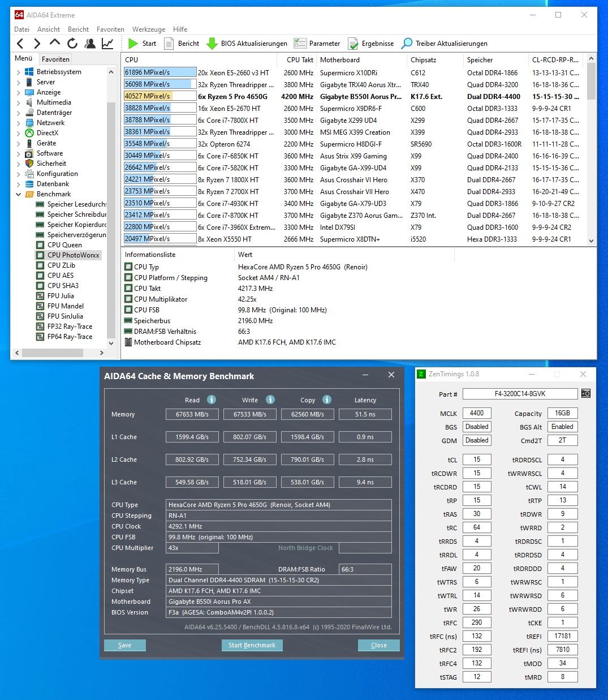Click the MCLK 4400 value field
This screenshot has height=700, width=608.
[476, 413]
